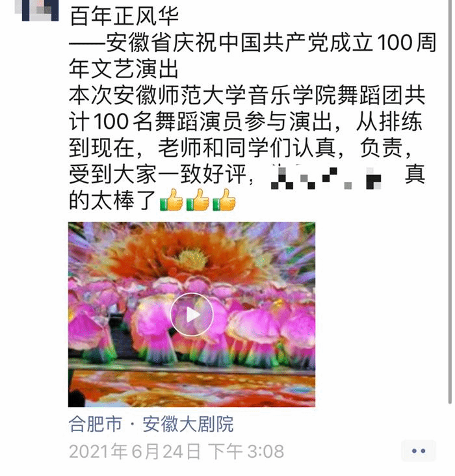Click the first thumbs-up emoji
The width and height of the screenshot is (455, 476).
(x=171, y=200)
